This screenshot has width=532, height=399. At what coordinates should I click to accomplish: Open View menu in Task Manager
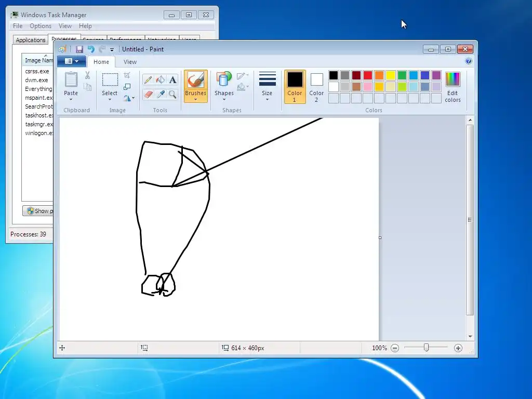tap(65, 26)
